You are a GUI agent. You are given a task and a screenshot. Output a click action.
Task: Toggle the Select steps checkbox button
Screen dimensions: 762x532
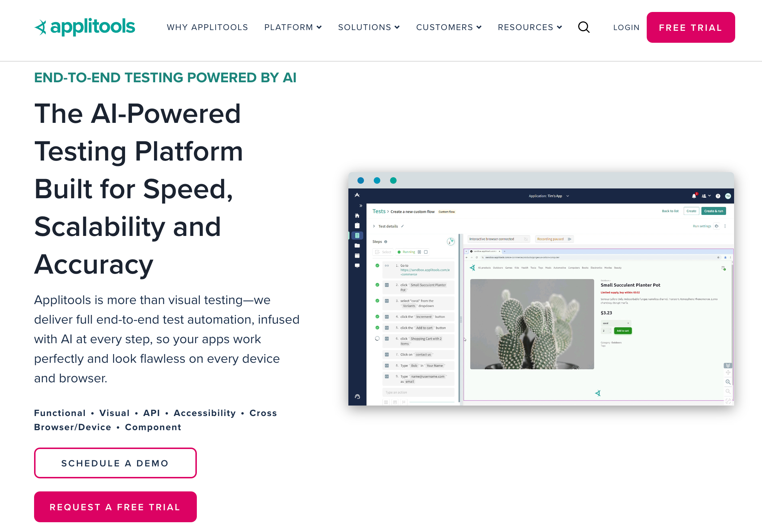click(x=383, y=252)
